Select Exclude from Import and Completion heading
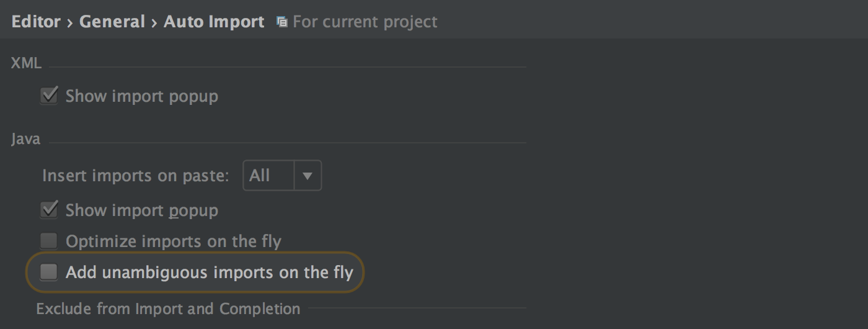 point(168,309)
